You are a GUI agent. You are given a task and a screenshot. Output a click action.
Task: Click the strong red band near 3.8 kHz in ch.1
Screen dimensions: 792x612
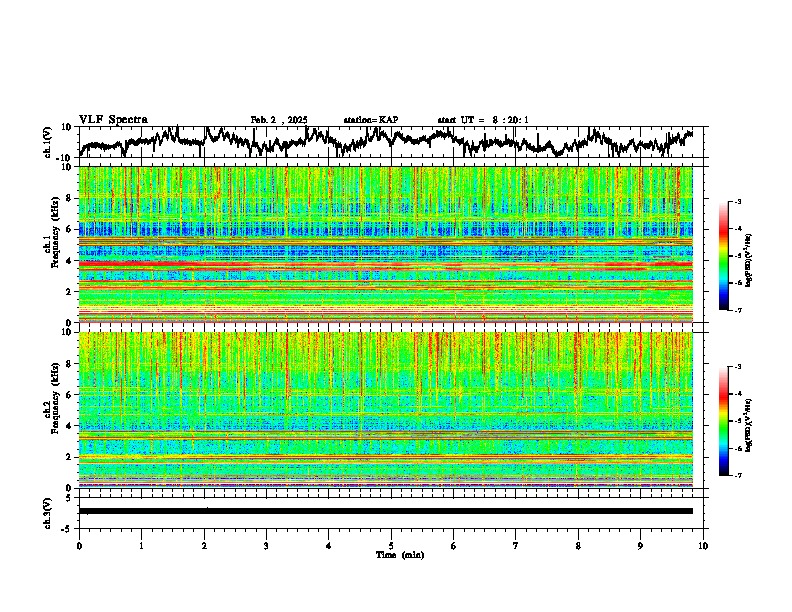(386, 264)
